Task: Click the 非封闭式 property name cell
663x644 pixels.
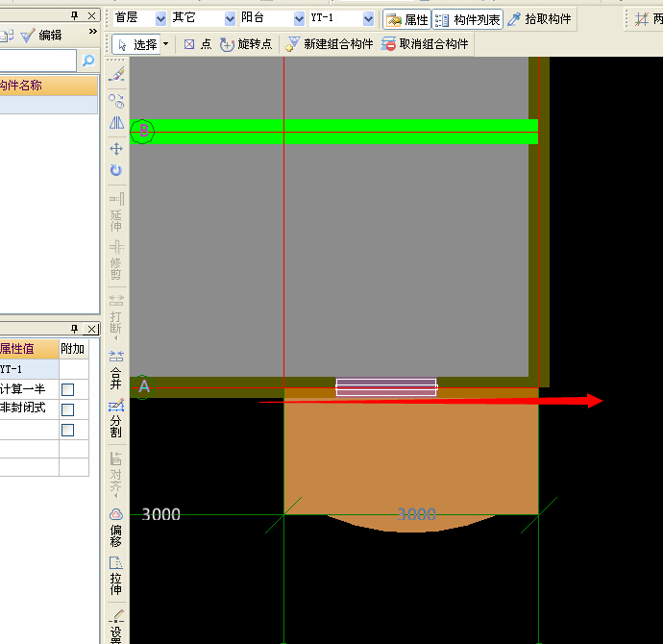Action: point(29,409)
